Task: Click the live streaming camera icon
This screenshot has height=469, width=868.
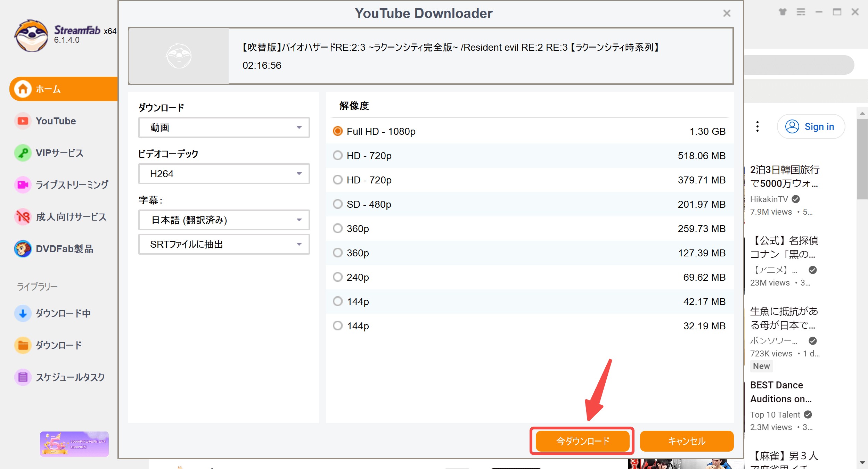Action: (23, 185)
